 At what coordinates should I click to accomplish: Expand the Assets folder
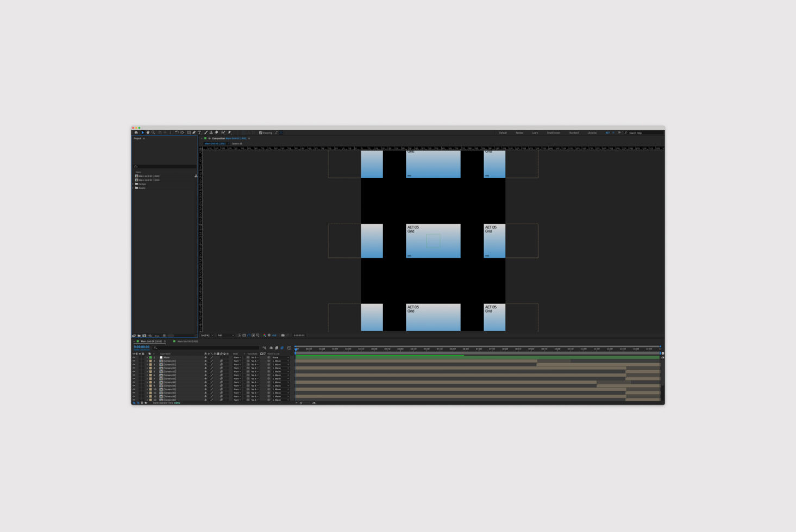[133, 188]
